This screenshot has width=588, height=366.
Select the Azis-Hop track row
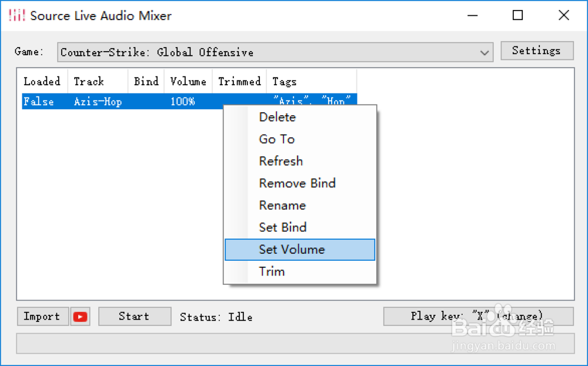tap(98, 102)
